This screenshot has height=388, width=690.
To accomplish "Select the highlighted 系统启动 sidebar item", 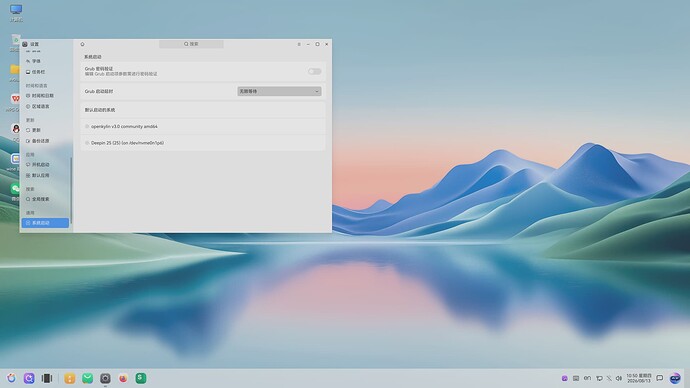I will [x=45, y=223].
